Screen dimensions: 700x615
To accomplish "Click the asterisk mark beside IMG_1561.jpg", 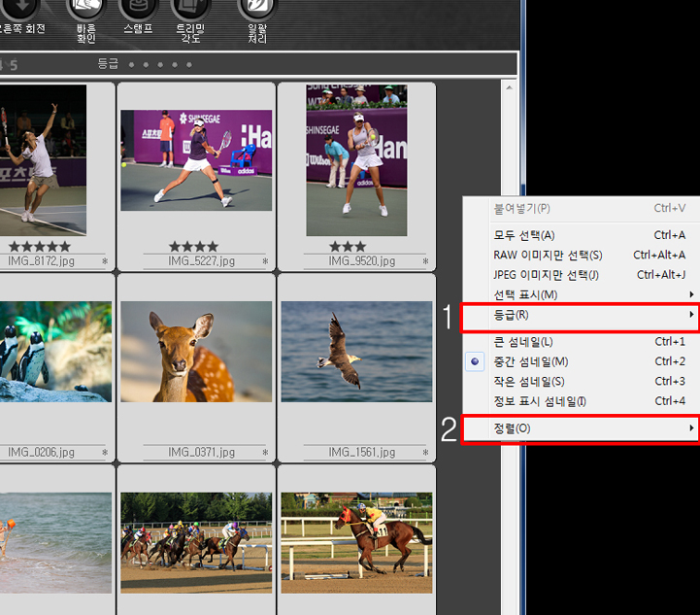I will pyautogui.click(x=425, y=453).
